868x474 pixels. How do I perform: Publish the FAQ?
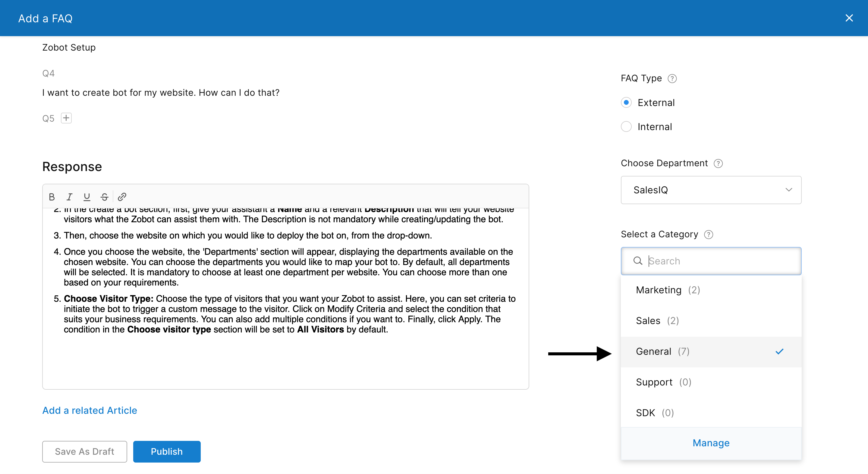(x=166, y=451)
